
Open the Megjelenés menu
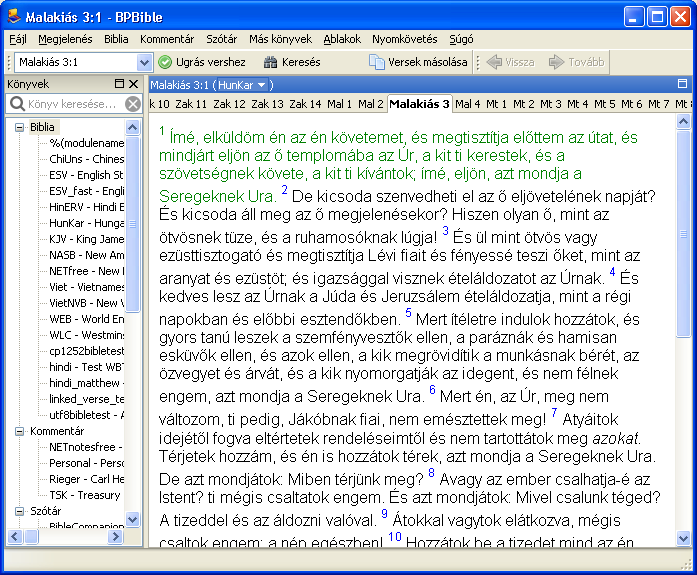[x=65, y=40]
